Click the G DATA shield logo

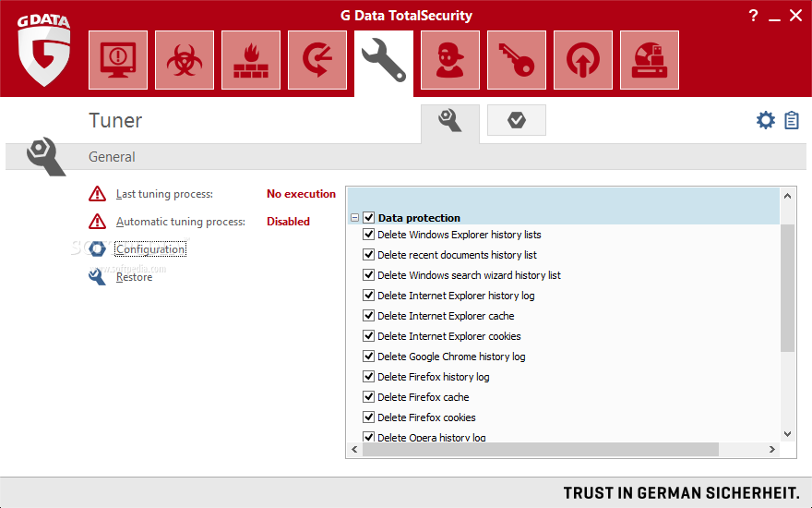44,50
